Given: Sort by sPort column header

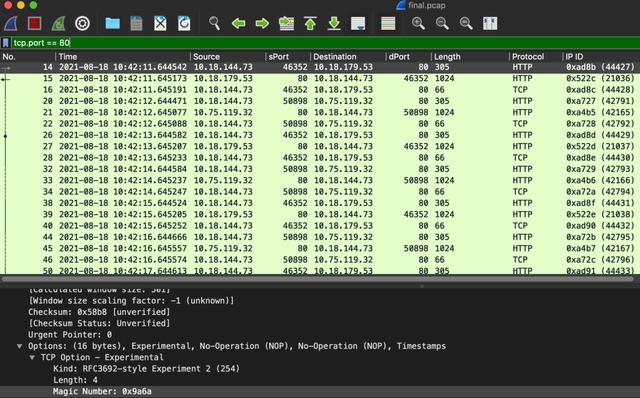Looking at the screenshot, I should 288,56.
